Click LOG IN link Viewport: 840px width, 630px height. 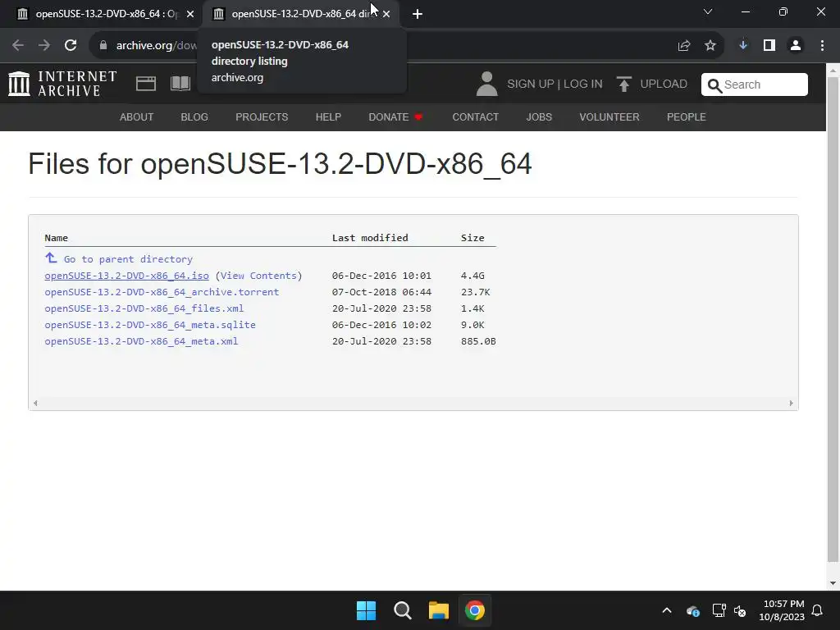pos(583,84)
